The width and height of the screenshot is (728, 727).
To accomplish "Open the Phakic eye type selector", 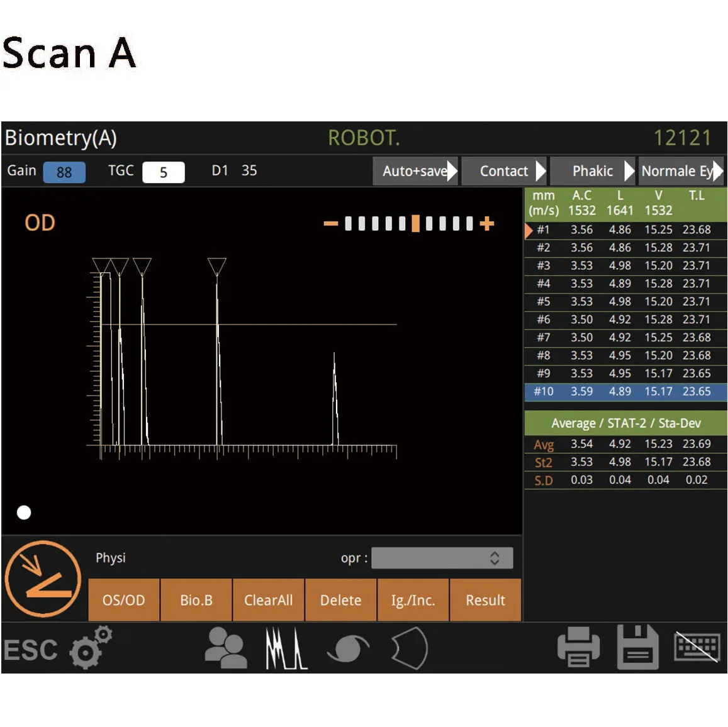I will click(x=592, y=170).
